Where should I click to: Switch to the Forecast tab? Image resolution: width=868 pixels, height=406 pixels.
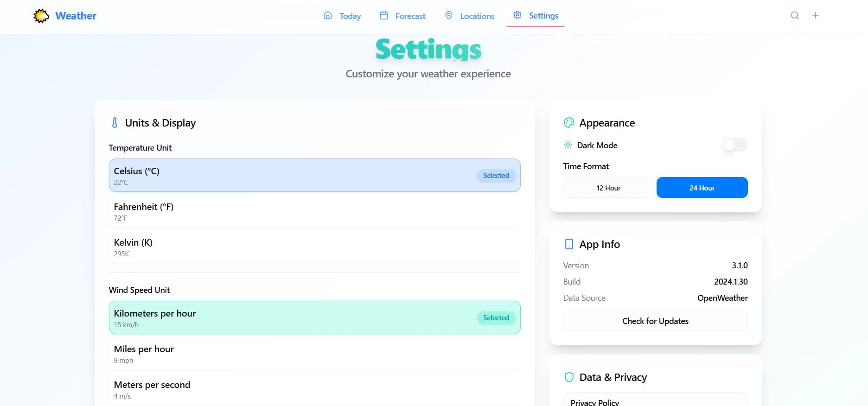pos(402,16)
